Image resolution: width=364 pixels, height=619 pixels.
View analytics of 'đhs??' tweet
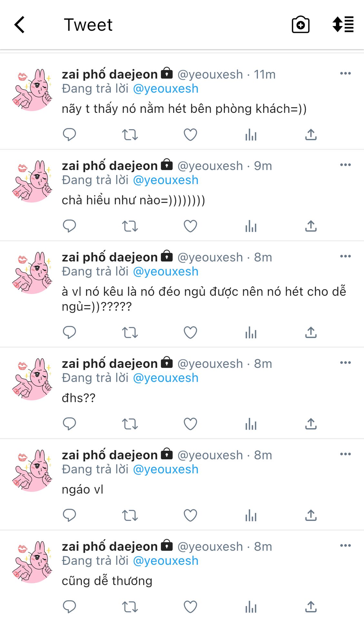251,424
